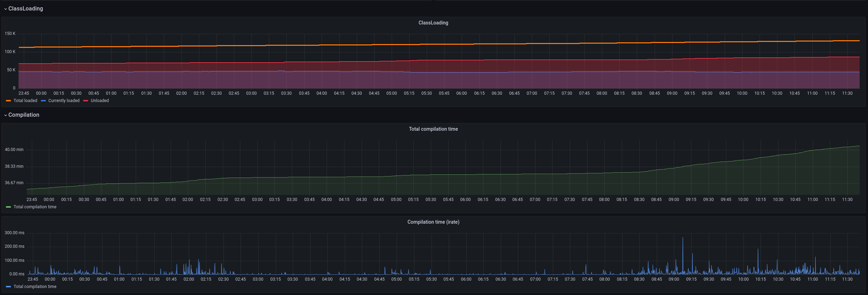Click 11:30 on the irate chart time axis

(847, 279)
